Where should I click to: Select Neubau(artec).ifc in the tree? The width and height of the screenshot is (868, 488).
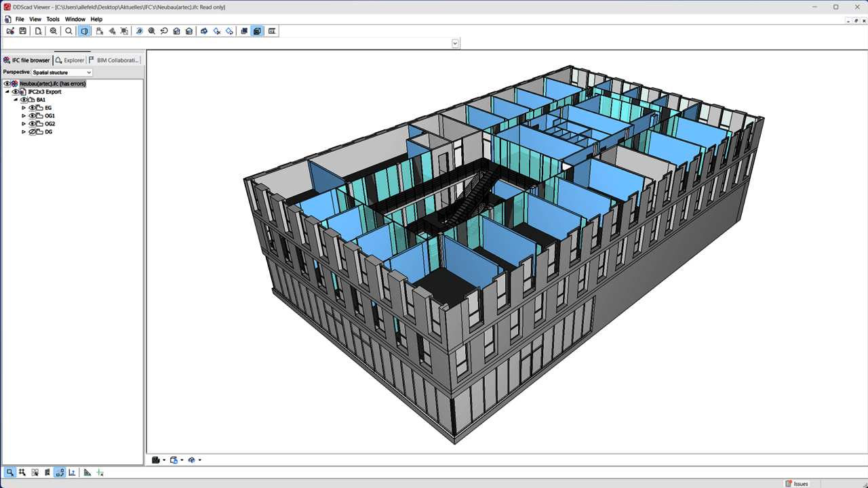click(52, 83)
